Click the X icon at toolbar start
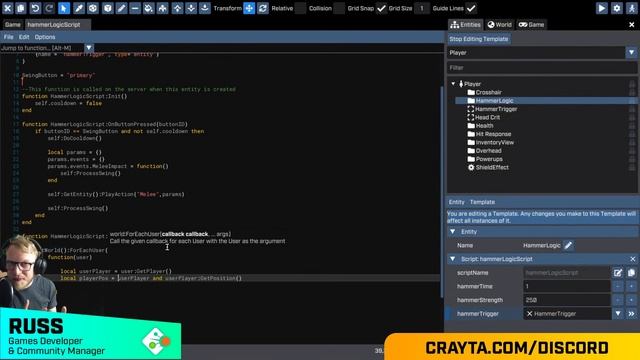 pyautogui.click(x=7, y=8)
